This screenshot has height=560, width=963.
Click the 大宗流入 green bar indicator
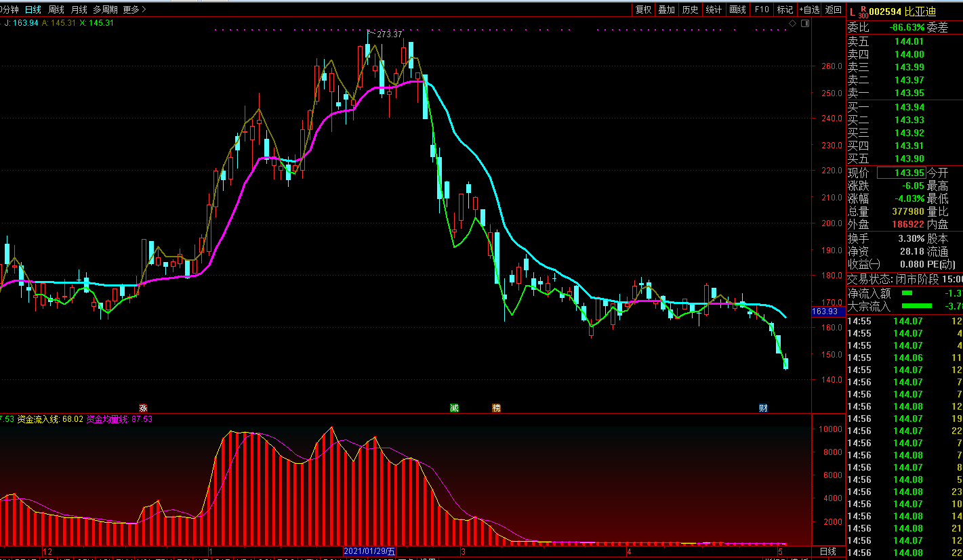click(x=916, y=306)
